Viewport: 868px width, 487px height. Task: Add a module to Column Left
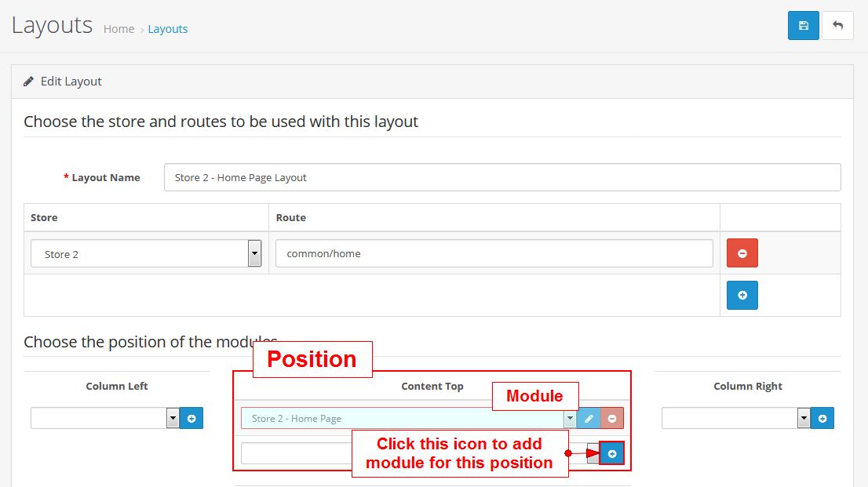tap(191, 418)
